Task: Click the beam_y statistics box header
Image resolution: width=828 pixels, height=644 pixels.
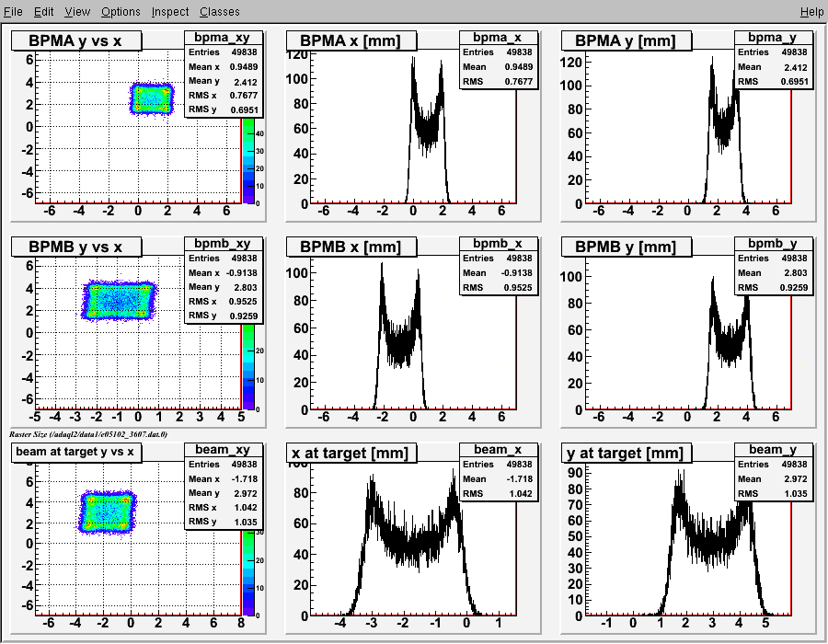Action: (773, 449)
